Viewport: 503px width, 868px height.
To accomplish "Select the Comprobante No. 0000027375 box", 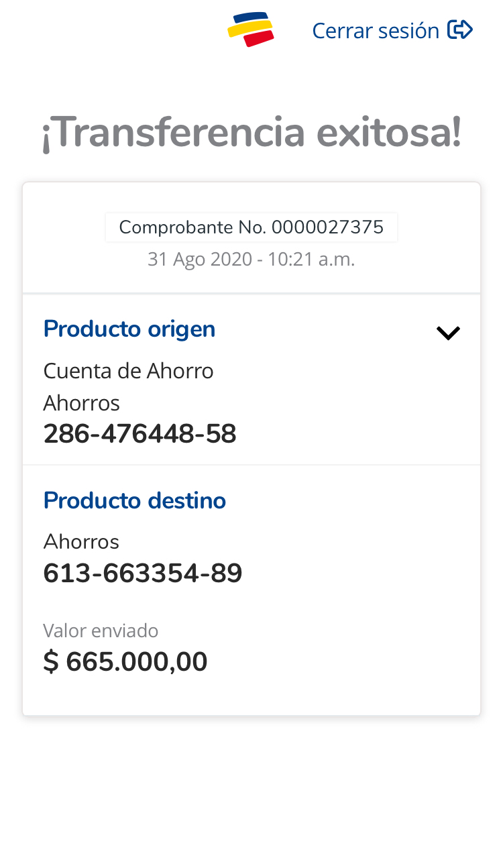I will (251, 227).
